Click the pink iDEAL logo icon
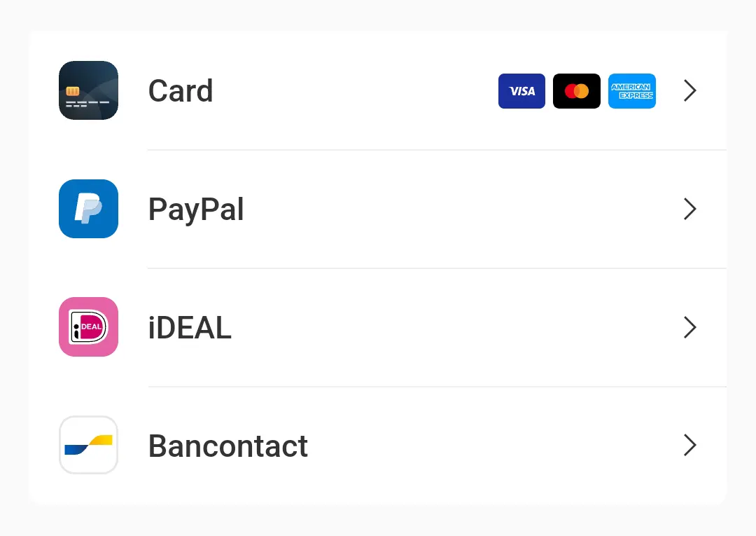This screenshot has width=756, height=536. pos(88,327)
